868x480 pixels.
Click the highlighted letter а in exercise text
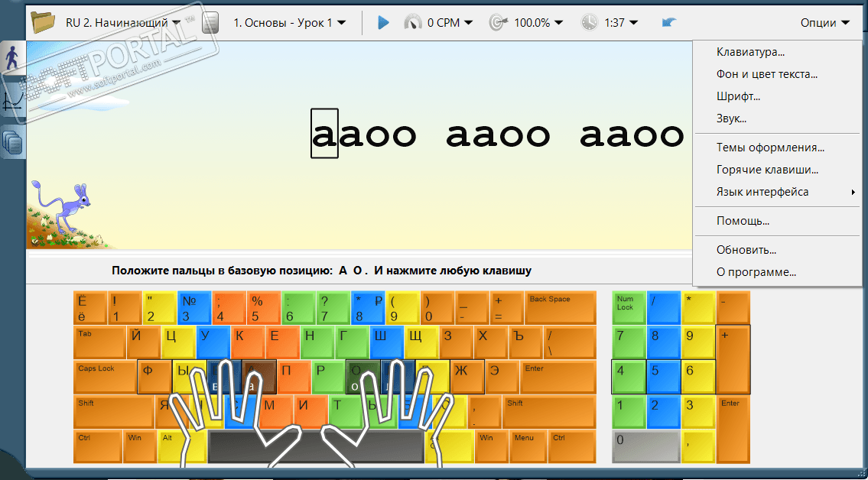324,133
